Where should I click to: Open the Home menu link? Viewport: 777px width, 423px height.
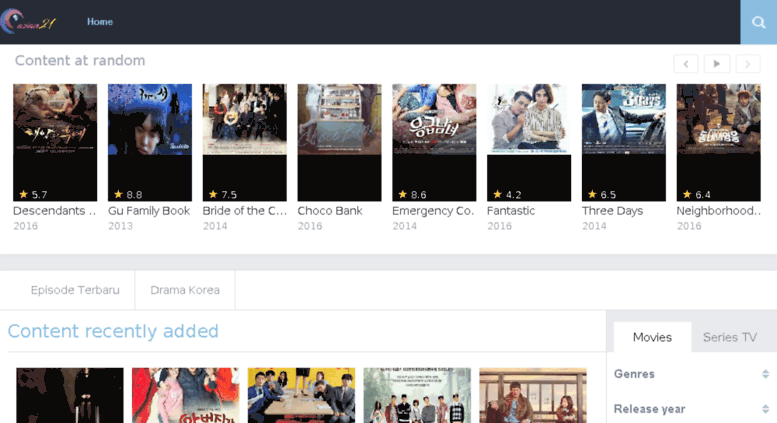pos(100,22)
